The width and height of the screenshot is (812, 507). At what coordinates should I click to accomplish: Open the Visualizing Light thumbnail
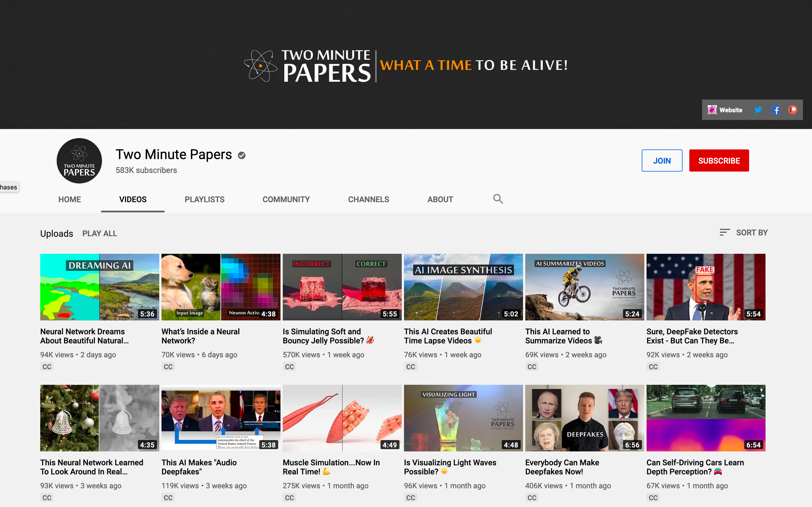pos(463,418)
